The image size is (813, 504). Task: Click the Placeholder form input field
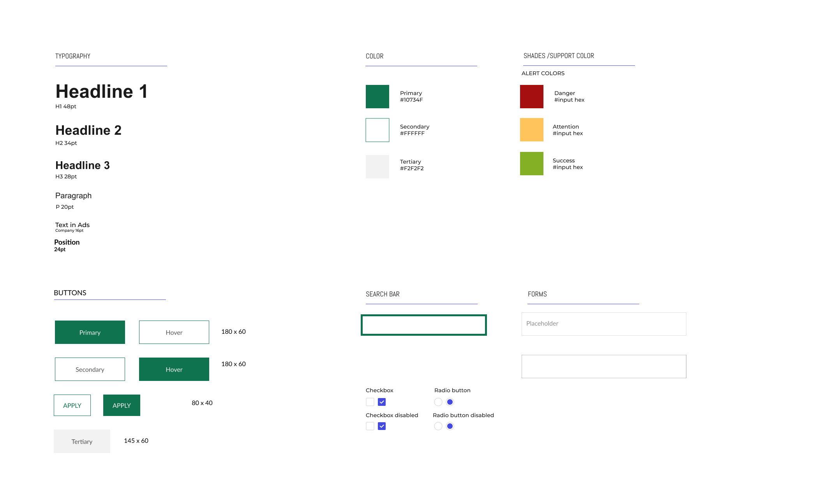tap(604, 323)
